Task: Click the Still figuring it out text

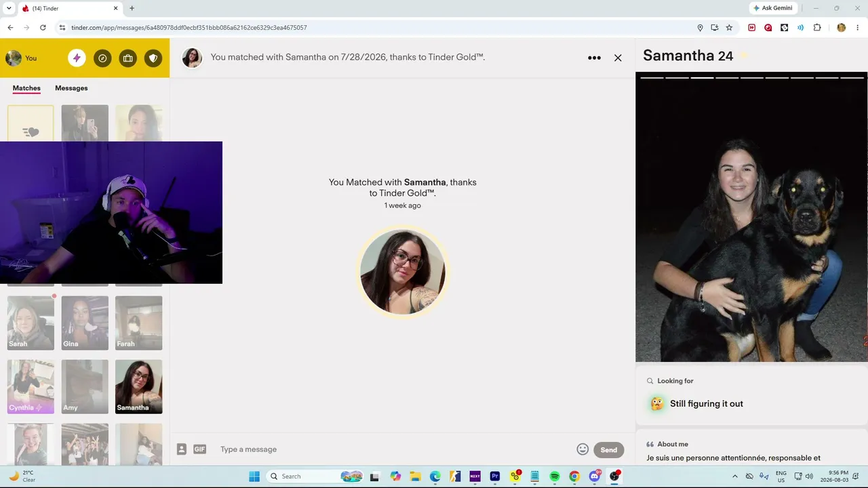Action: tap(706, 404)
